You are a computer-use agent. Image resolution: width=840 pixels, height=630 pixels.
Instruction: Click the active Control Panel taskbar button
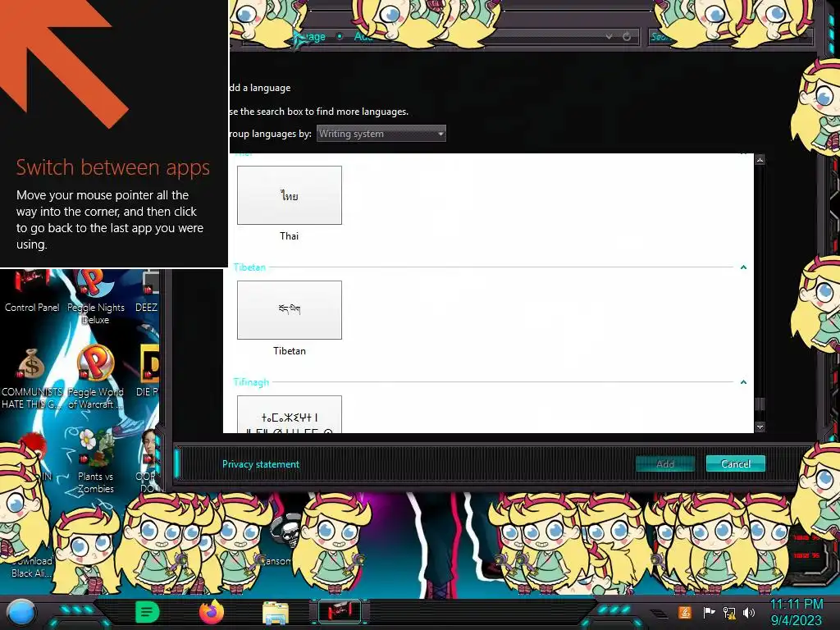340,611
